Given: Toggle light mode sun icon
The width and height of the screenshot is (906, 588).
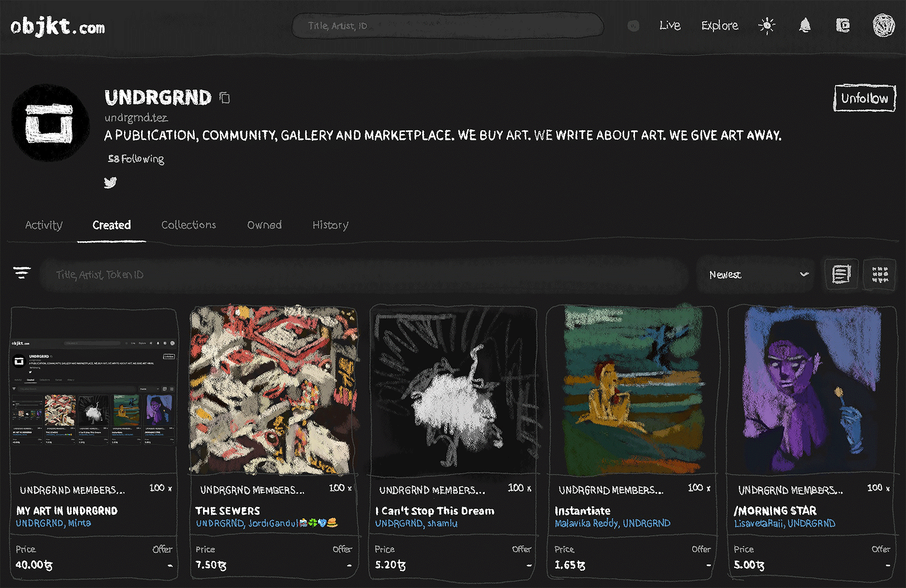Looking at the screenshot, I should click(x=766, y=26).
